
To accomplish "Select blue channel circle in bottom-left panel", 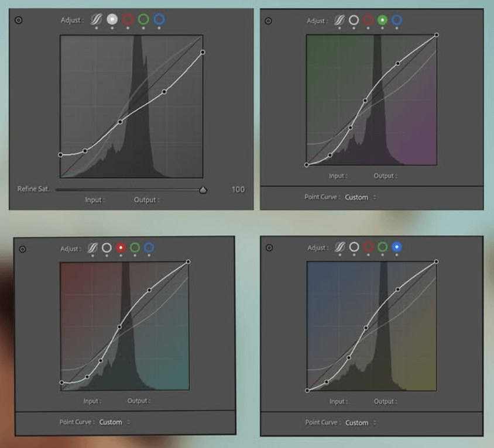I will (149, 248).
